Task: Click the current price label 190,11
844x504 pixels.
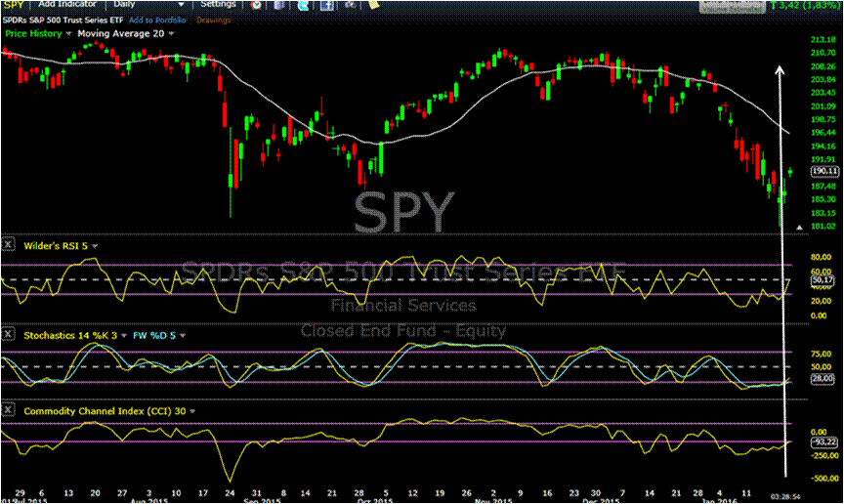Action: click(824, 171)
